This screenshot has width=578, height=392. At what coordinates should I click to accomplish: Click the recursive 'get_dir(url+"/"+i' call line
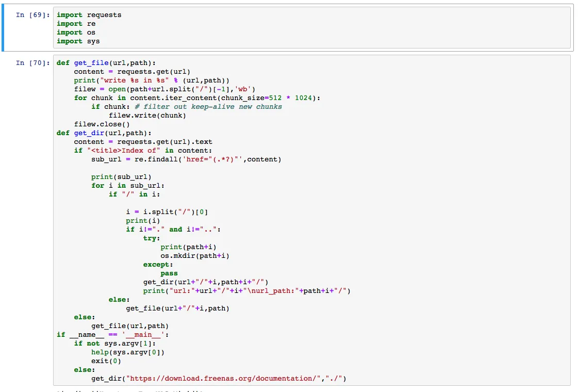click(x=206, y=282)
